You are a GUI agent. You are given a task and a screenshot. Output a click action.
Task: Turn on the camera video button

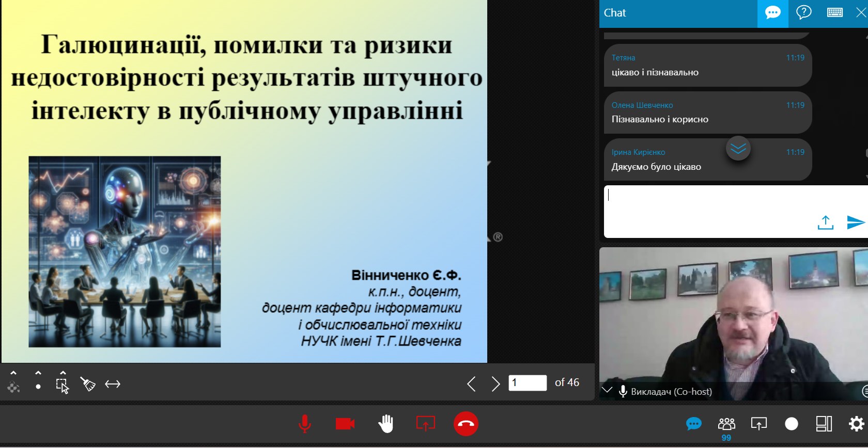tap(345, 424)
